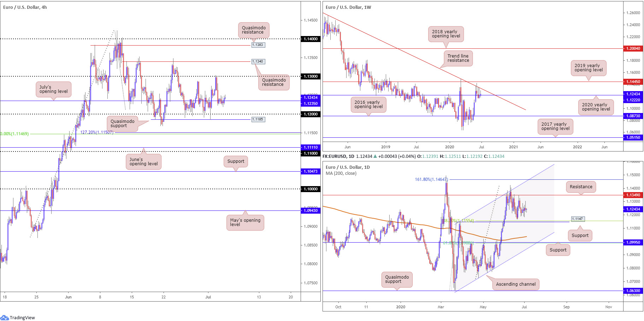644x321 pixels.
Task: Click the 1.11110 blue price label on the 4h axis
Action: [311, 147]
